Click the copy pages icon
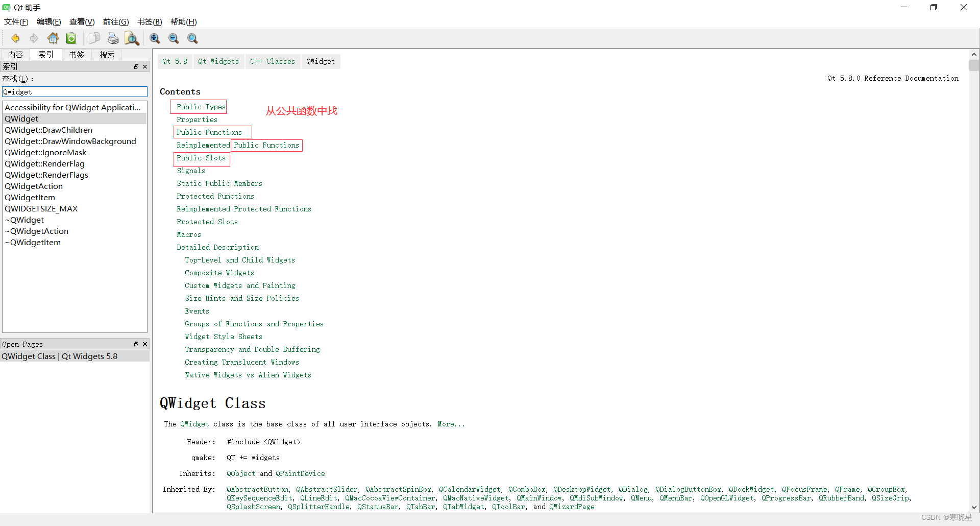The width and height of the screenshot is (980, 526). tap(94, 38)
